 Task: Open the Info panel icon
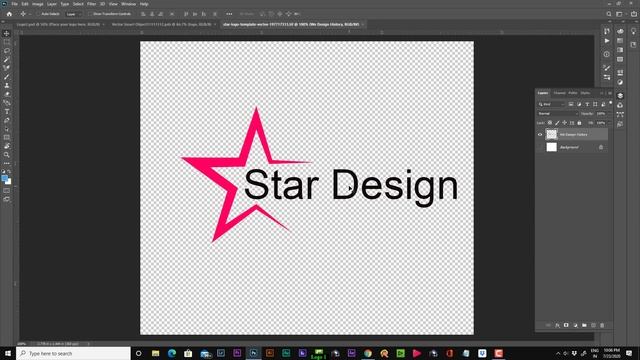(x=607, y=54)
